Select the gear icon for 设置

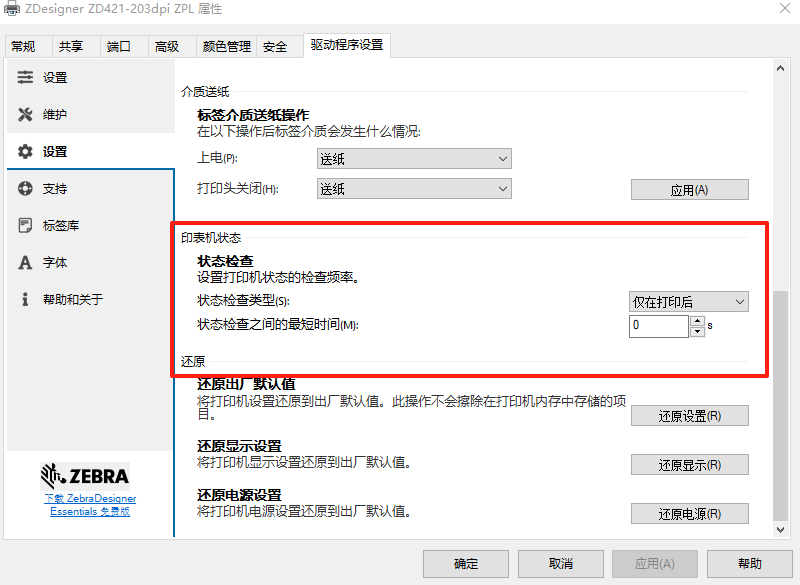coord(25,152)
